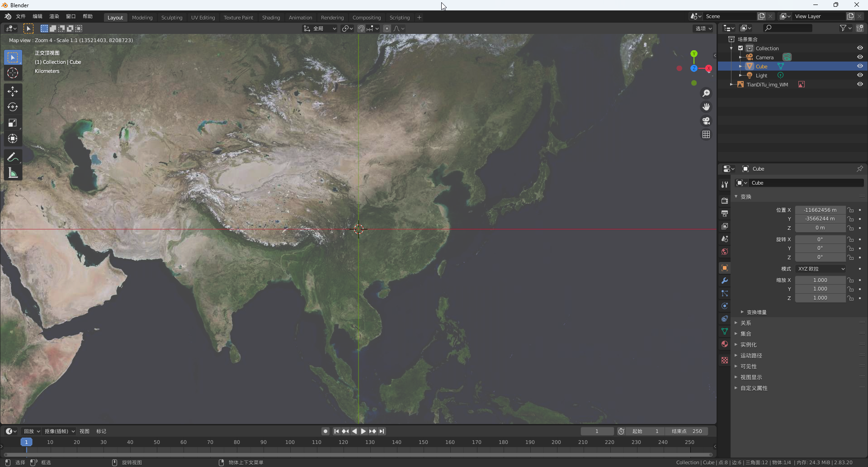Open the World properties tab
The width and height of the screenshot is (868, 467).
coord(725,252)
